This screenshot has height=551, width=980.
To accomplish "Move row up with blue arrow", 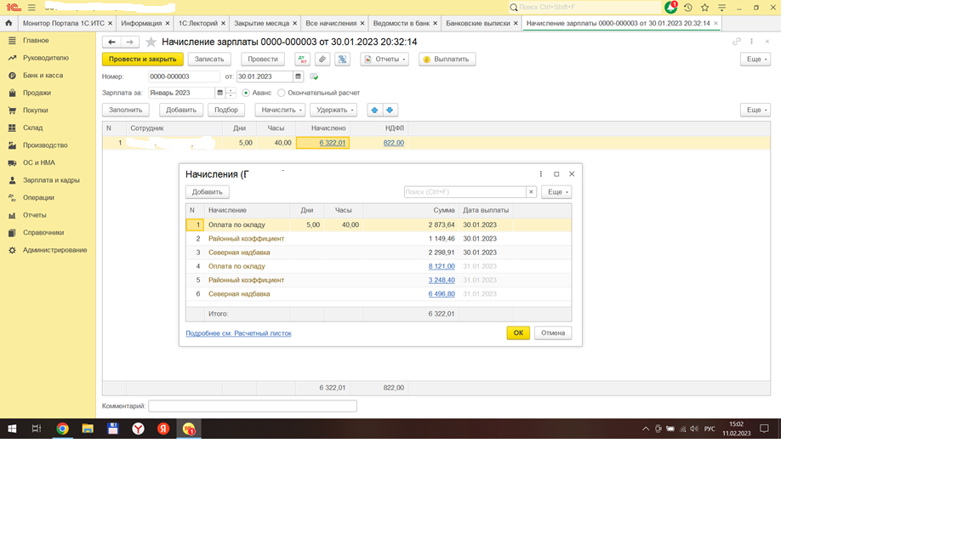I will [374, 110].
